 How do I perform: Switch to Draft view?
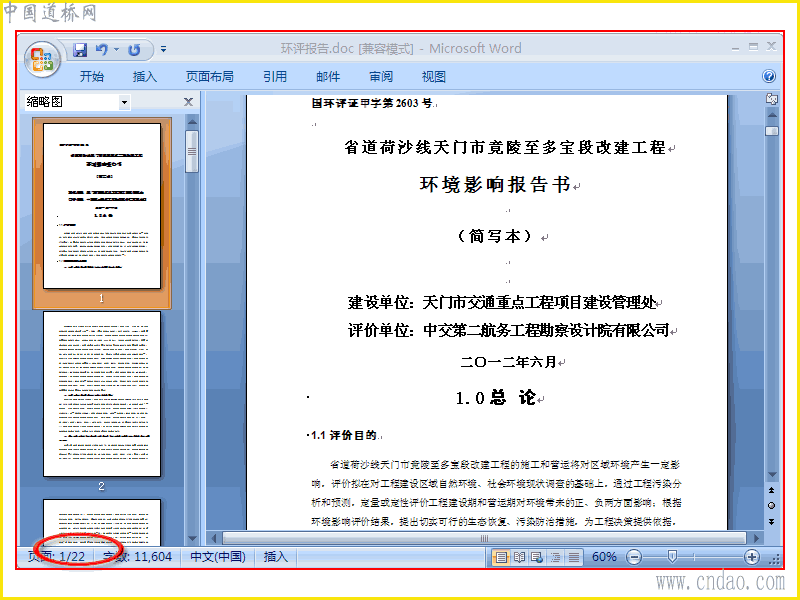click(573, 557)
